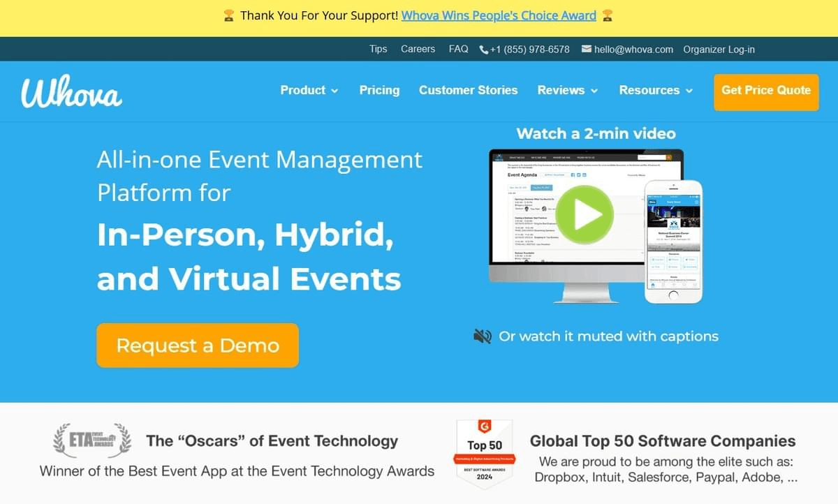Open Customer Stories
Image resolution: width=838 pixels, height=504 pixels.
tap(468, 90)
